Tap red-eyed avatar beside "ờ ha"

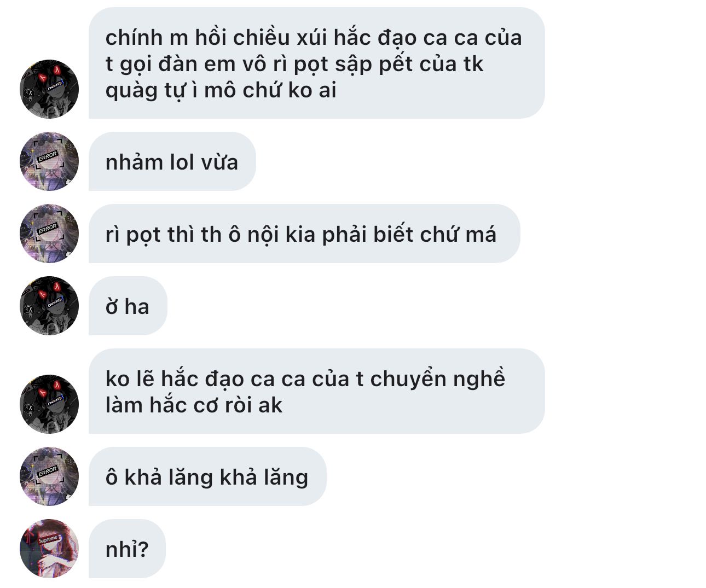[49, 306]
